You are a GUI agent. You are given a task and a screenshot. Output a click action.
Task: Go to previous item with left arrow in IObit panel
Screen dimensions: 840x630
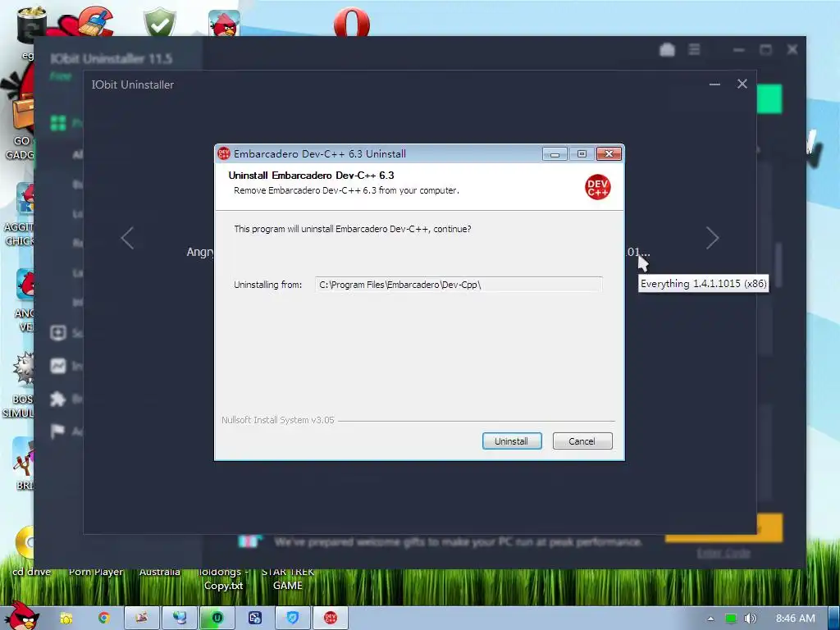point(127,238)
